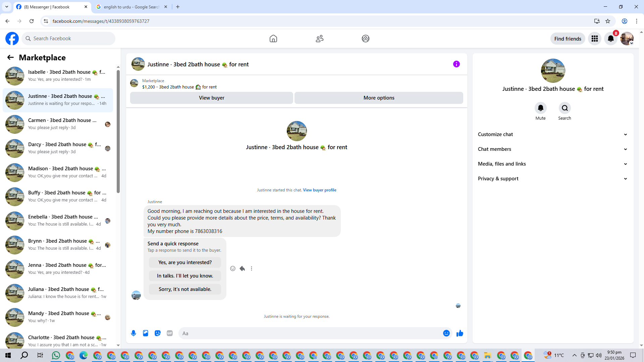The height and width of the screenshot is (362, 644).
Task: Open the GIF picker icon
Action: pos(170,333)
